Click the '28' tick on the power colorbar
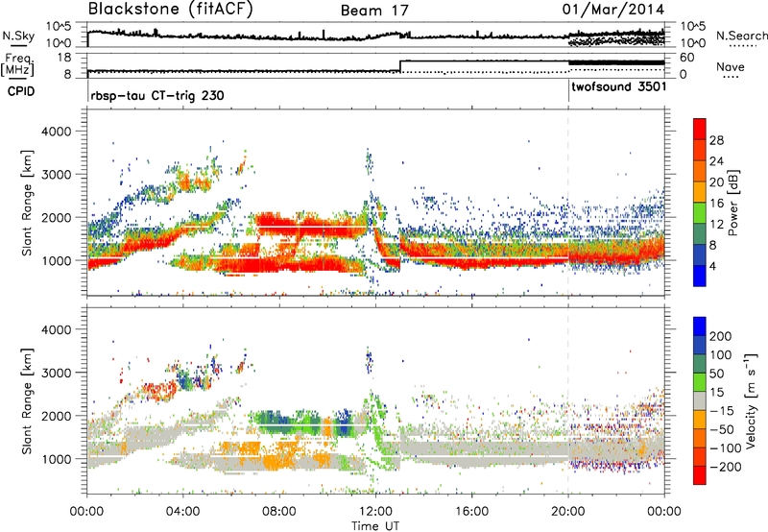 [716, 140]
